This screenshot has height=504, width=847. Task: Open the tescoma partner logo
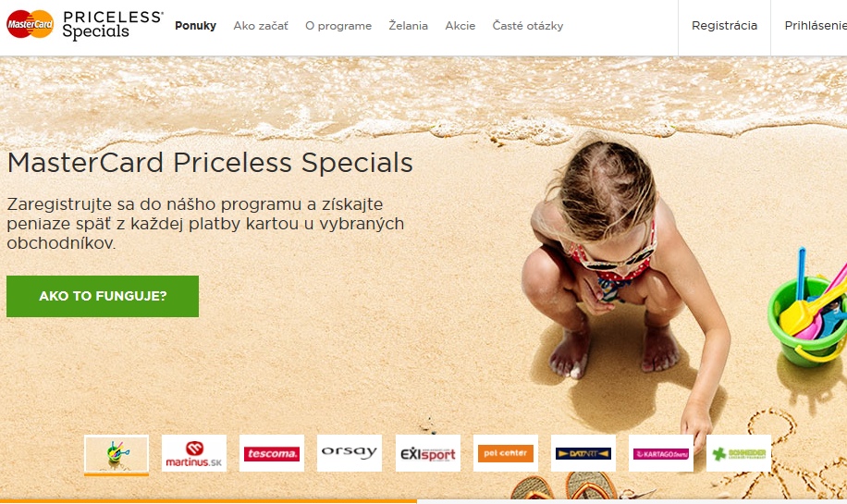coord(272,453)
